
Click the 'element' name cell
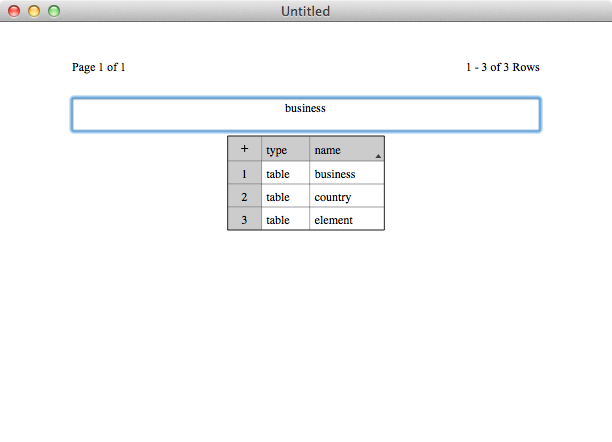point(347,219)
